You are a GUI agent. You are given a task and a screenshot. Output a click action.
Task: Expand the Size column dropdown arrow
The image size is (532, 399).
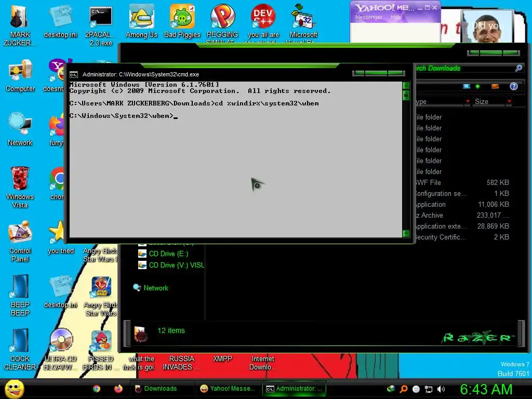(509, 101)
